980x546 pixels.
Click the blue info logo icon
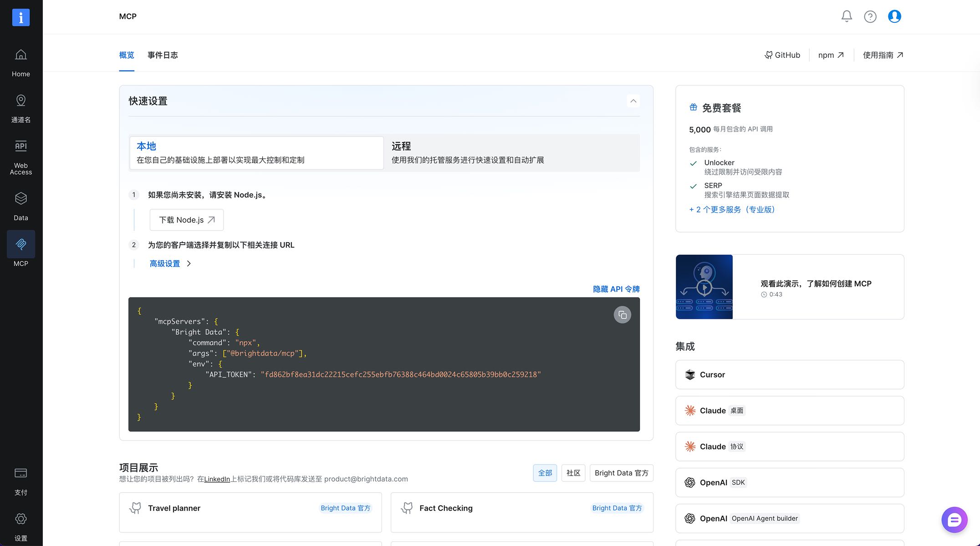pos(21,17)
